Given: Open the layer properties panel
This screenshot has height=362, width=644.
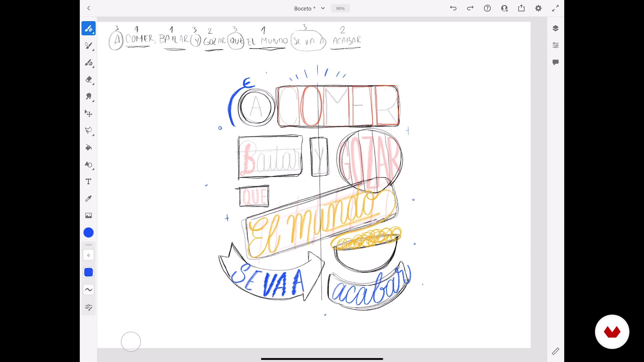Looking at the screenshot, I should [x=555, y=45].
